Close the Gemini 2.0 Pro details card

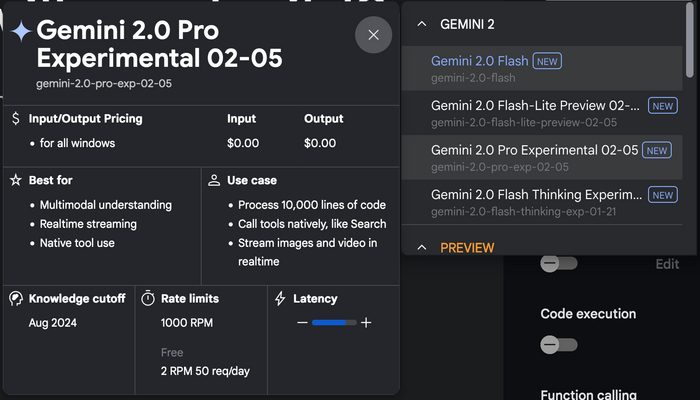373,35
